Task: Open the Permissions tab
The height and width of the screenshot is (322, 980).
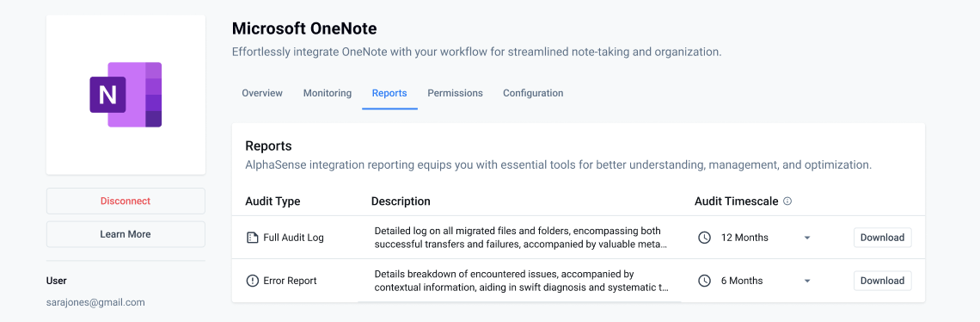Action: [x=455, y=93]
